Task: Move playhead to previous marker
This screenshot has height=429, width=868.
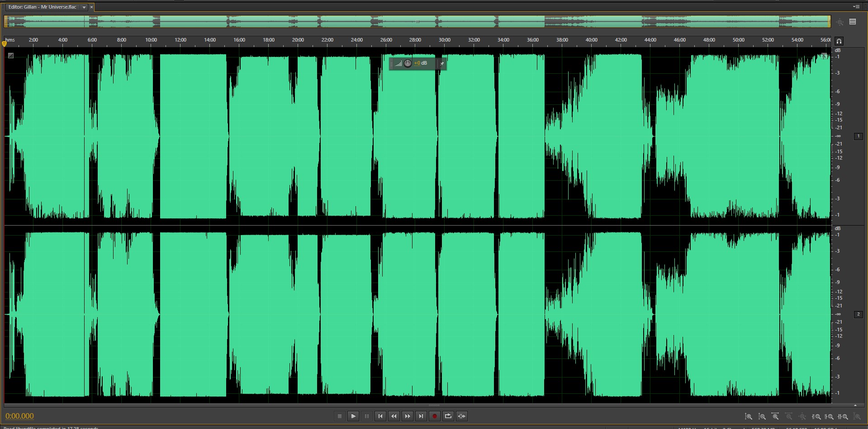Action: coord(380,416)
